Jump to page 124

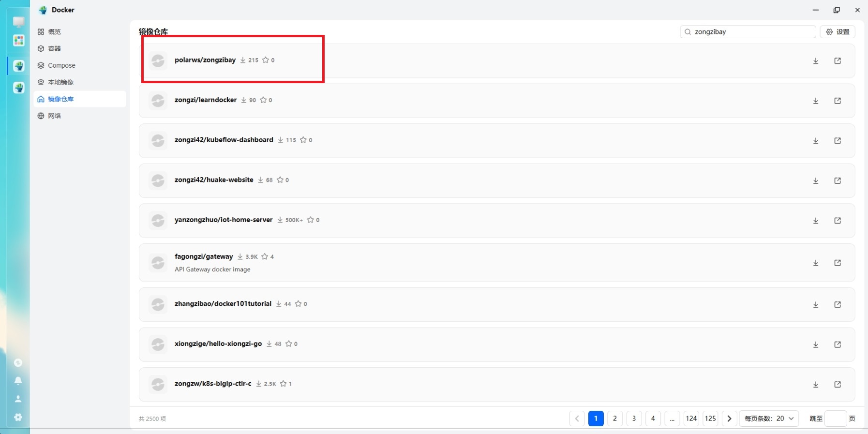coord(691,419)
